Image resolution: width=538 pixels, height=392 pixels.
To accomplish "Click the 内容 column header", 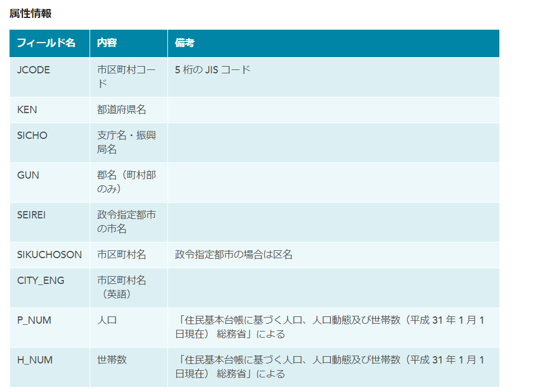I will 129,43.
